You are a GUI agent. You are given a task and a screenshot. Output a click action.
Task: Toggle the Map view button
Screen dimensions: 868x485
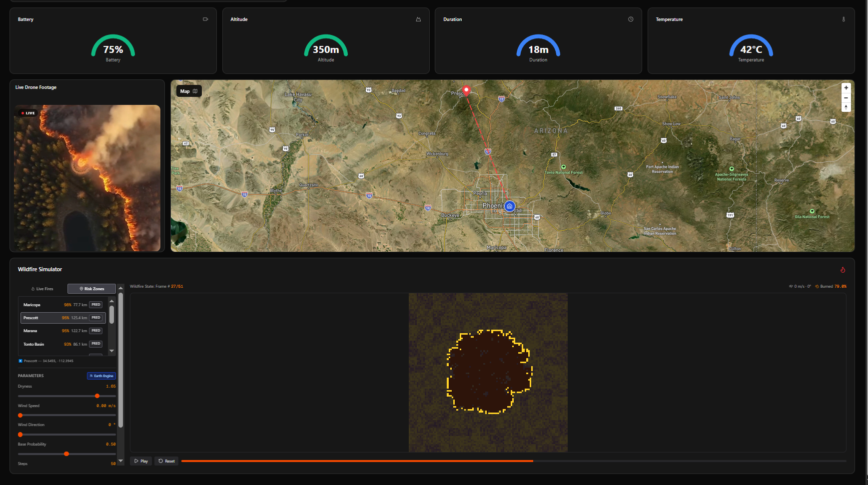pos(189,91)
